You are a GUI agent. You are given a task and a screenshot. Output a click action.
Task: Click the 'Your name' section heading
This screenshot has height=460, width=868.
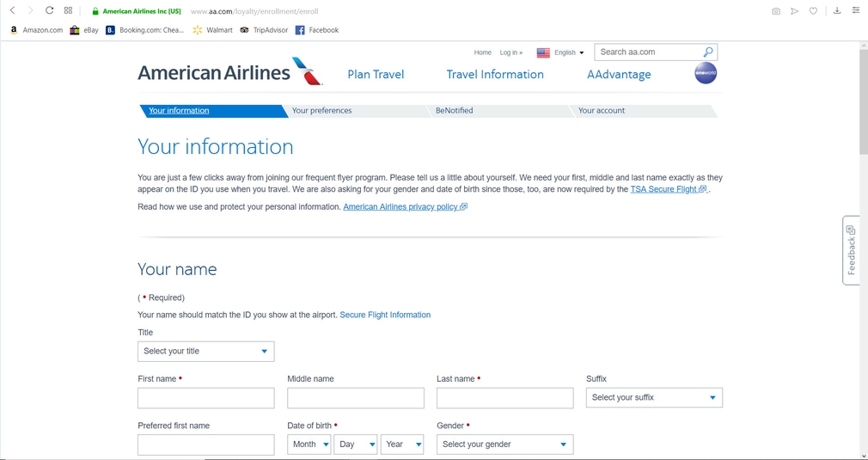tap(177, 270)
